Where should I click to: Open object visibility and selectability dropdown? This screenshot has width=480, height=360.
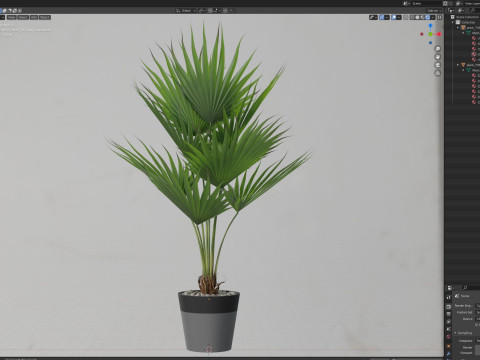pos(373,17)
